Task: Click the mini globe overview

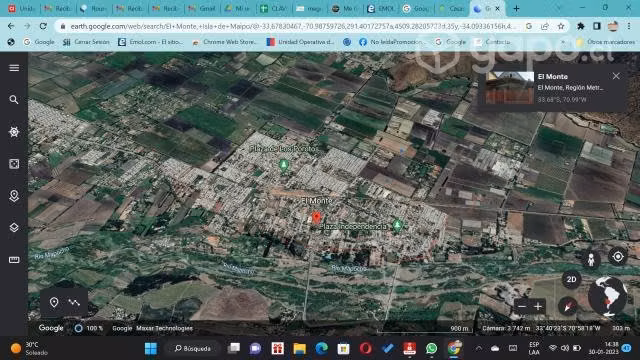Action: click(608, 296)
